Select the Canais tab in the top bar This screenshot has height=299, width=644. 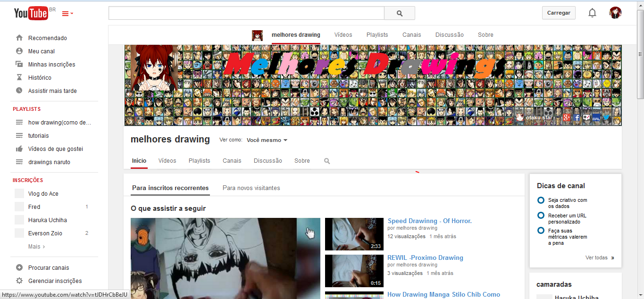pos(411,35)
